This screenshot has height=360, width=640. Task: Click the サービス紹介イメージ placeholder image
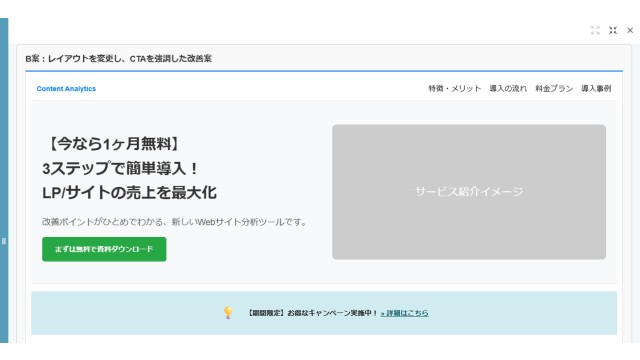469,192
